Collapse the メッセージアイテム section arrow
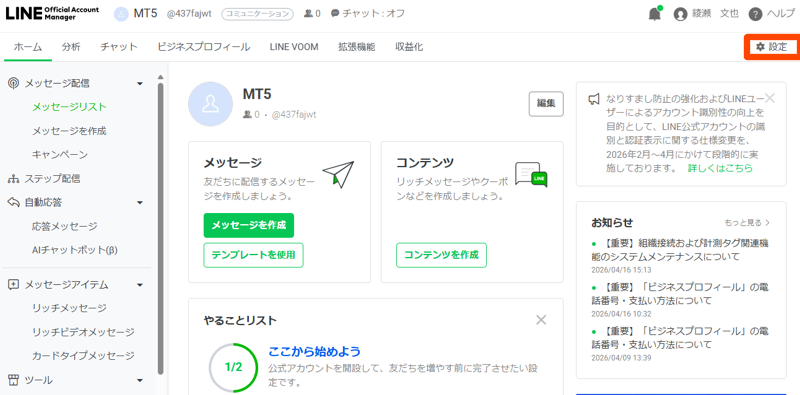800x395 pixels. 140,285
